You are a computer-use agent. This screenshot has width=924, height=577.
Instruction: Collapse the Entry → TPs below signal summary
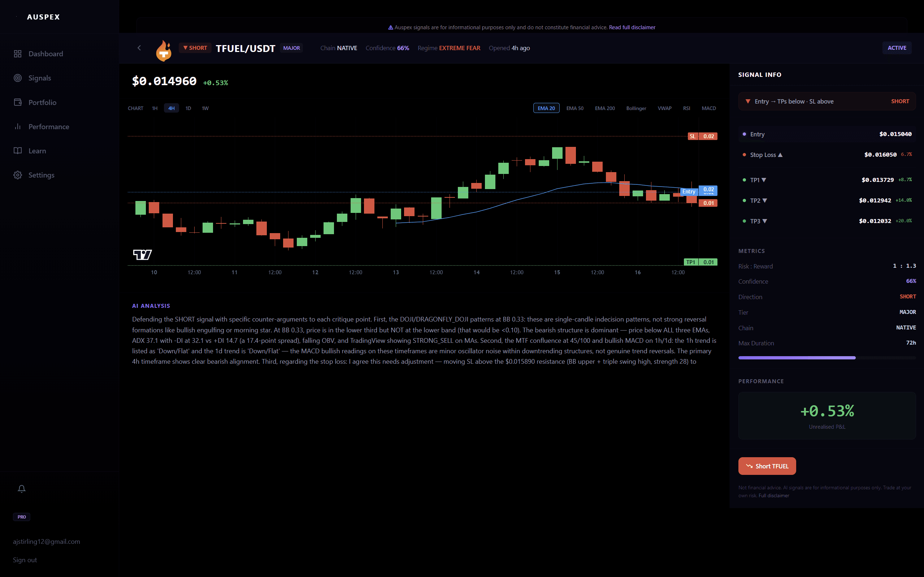[x=826, y=101]
